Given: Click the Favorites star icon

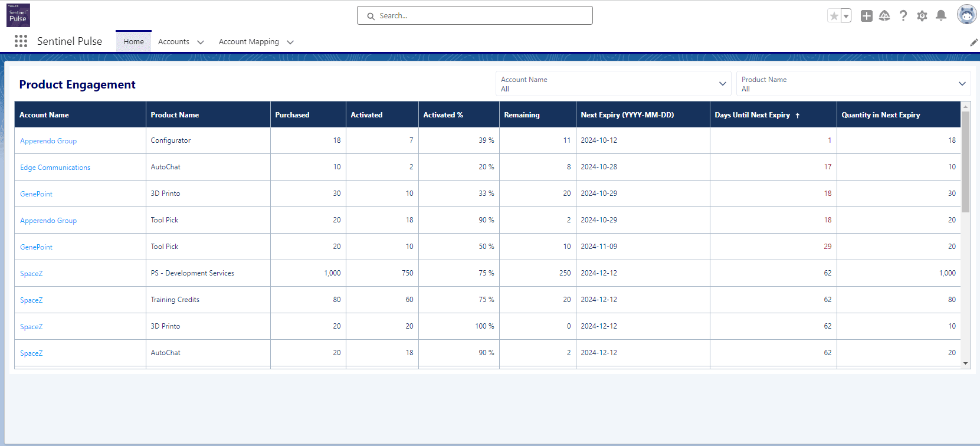Looking at the screenshot, I should (x=834, y=16).
